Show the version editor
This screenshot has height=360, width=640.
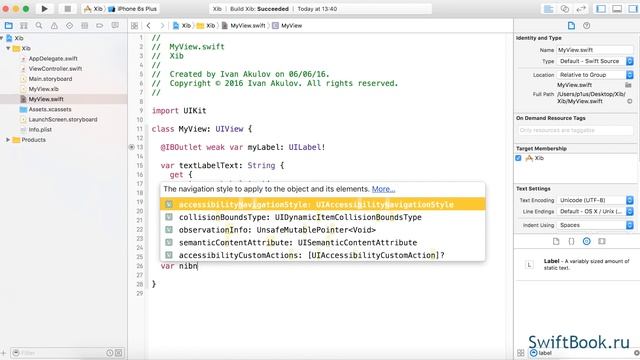point(581,9)
